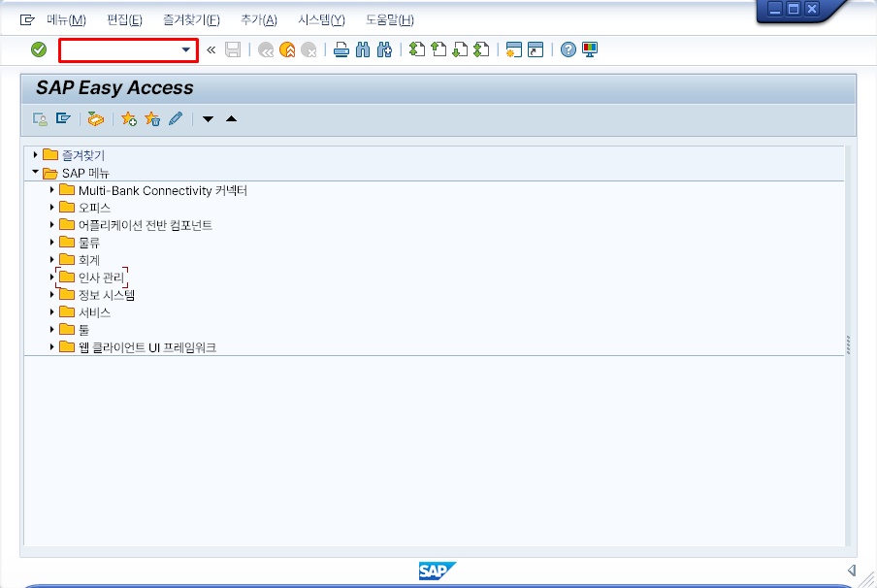
Task: Click the menu bar system icon at far left
Action: click(27, 20)
